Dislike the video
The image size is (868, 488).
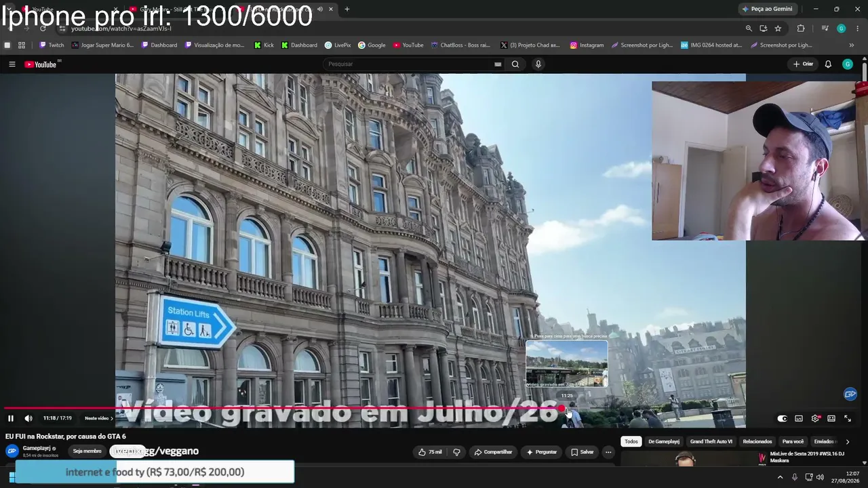[456, 452]
